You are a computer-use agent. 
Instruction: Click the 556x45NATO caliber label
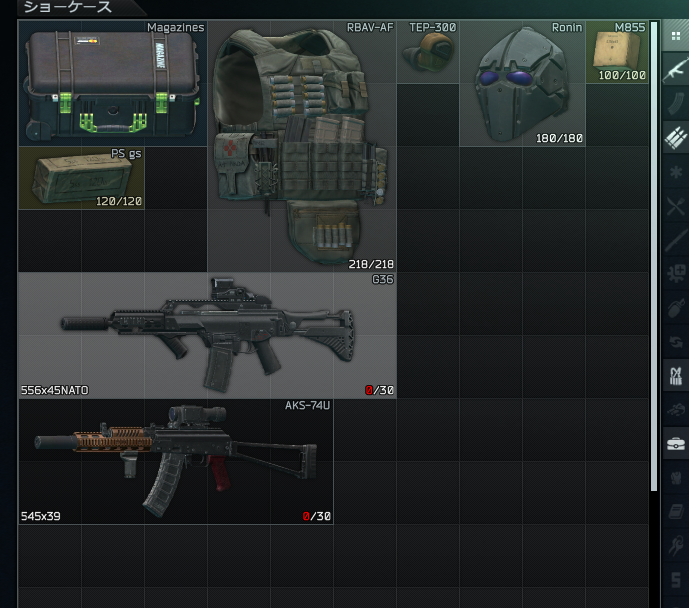click(x=54, y=390)
